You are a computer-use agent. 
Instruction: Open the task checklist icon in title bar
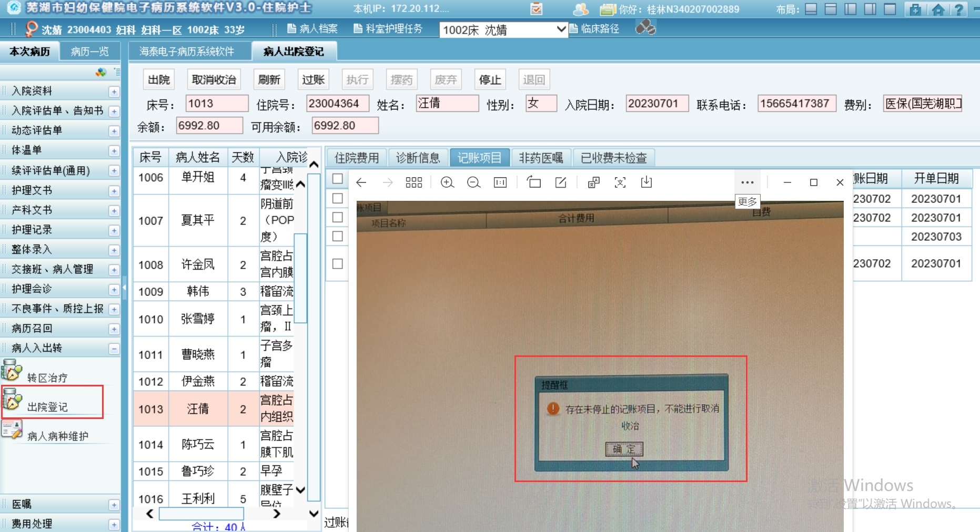point(536,8)
